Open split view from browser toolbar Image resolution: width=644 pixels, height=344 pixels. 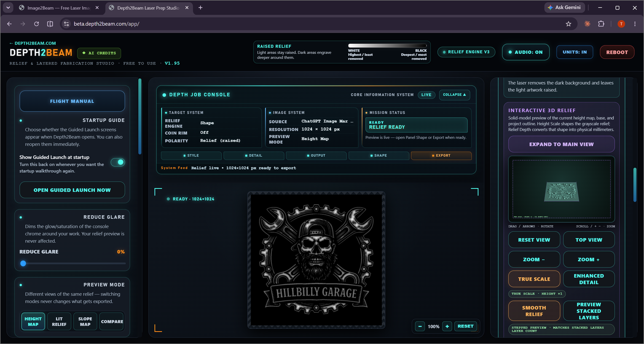coord(50,24)
